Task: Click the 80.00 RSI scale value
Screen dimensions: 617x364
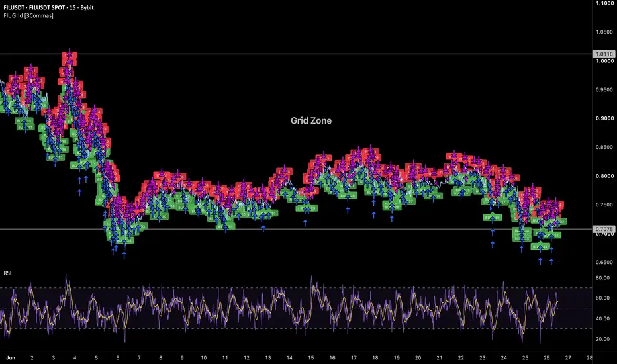Action: pos(603,278)
